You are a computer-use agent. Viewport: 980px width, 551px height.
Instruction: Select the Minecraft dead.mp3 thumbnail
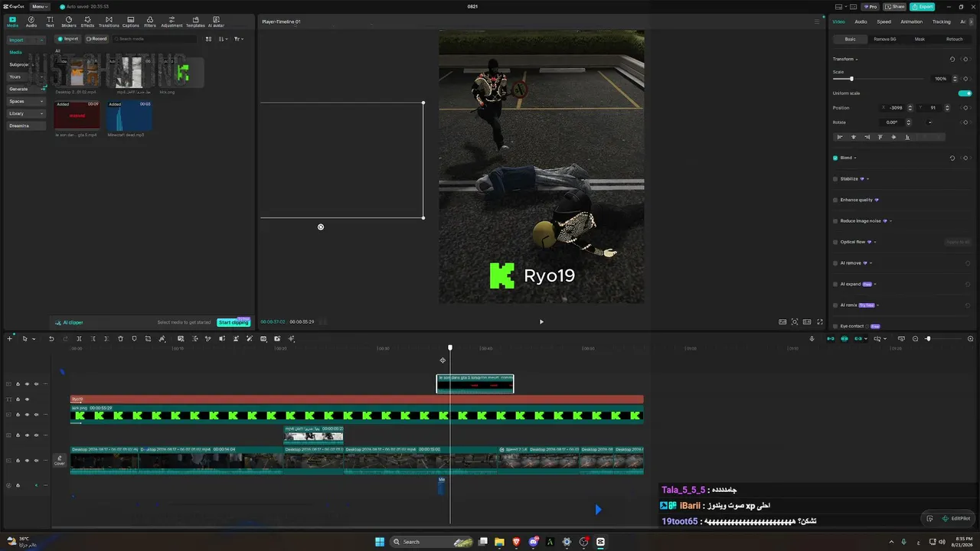(129, 116)
